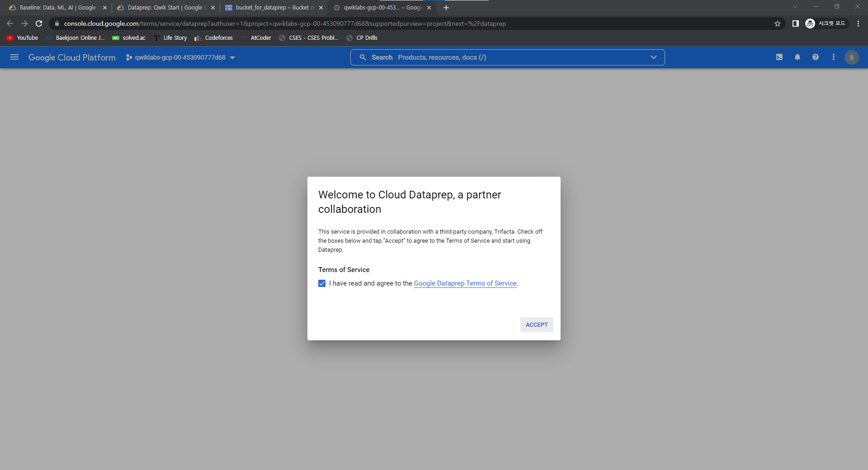Open the AtCoder bookmark
Screen dimensions: 868x470
point(256,38)
